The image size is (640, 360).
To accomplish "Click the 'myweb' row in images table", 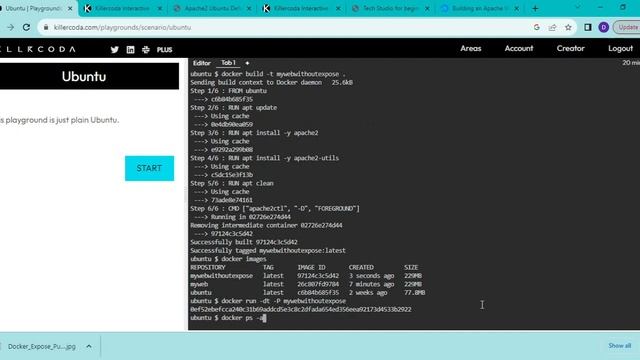I will (x=306, y=284).
